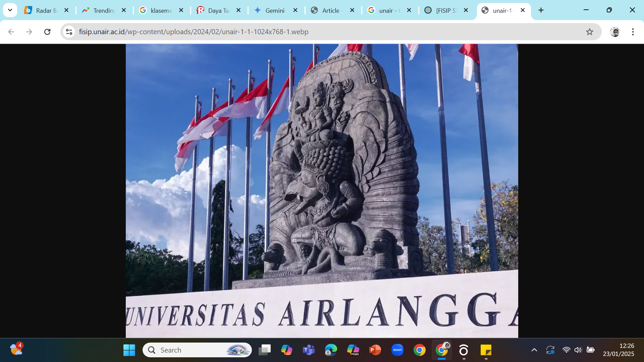Open Sticky Notes from taskbar
This screenshot has height=362, width=644.
pyautogui.click(x=486, y=350)
